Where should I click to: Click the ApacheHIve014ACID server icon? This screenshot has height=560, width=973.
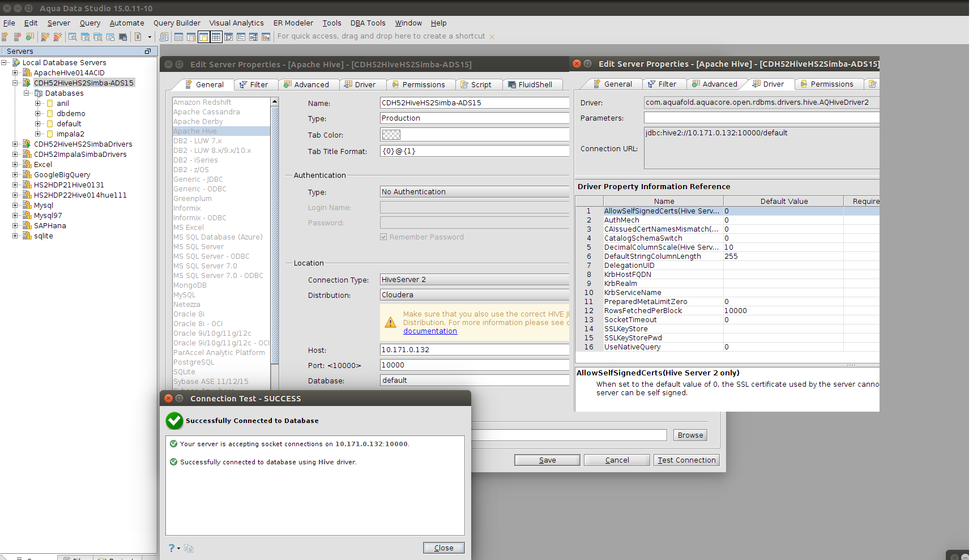tap(27, 72)
